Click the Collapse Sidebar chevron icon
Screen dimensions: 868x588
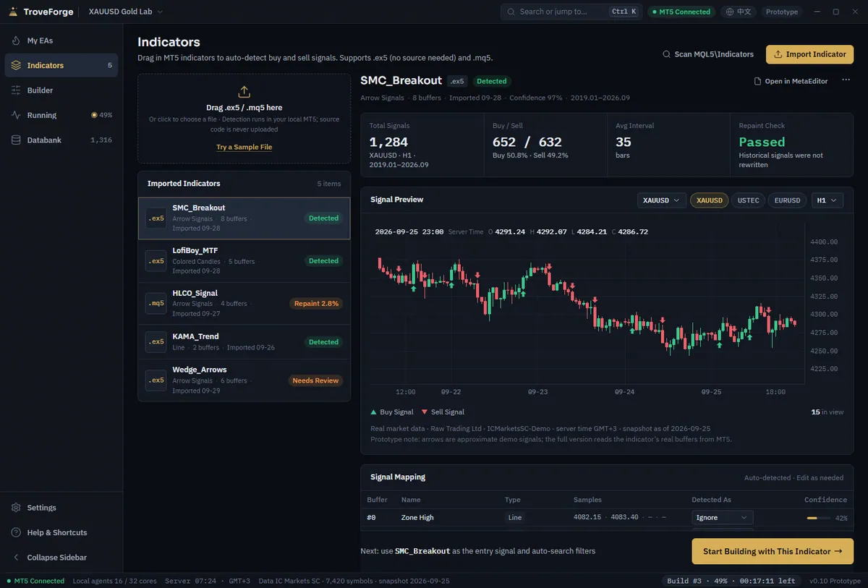click(16, 558)
